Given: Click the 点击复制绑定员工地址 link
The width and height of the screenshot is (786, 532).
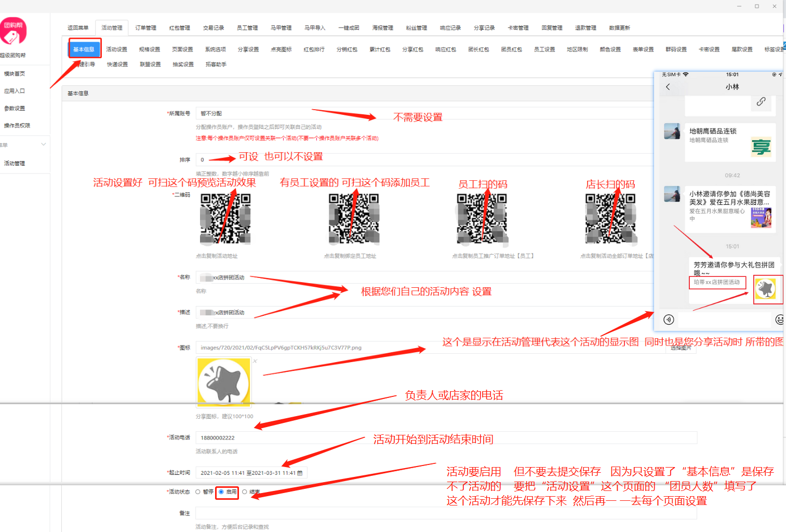Looking at the screenshot, I should pyautogui.click(x=350, y=256).
